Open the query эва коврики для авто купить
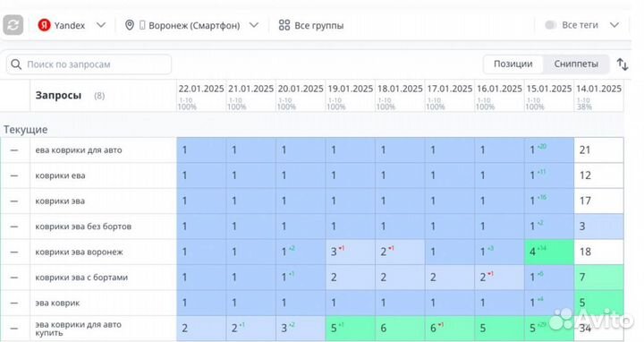This screenshot has height=342, width=644. click(78, 329)
